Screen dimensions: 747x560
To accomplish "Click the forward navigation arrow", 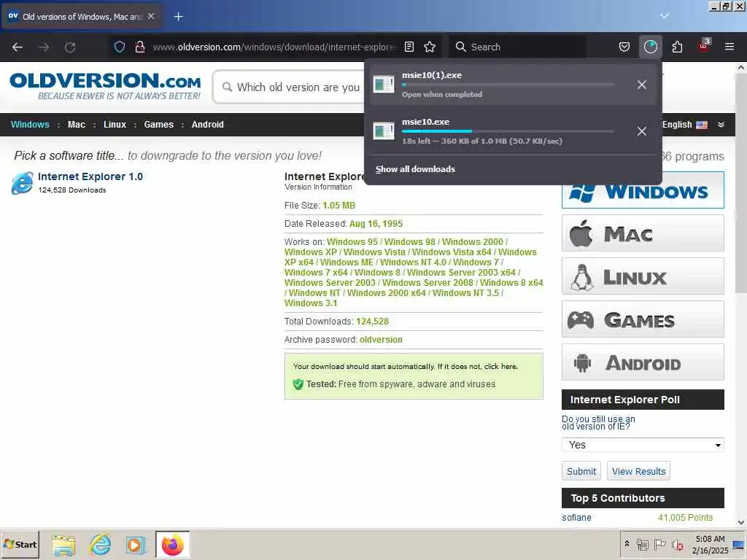I will click(44, 47).
